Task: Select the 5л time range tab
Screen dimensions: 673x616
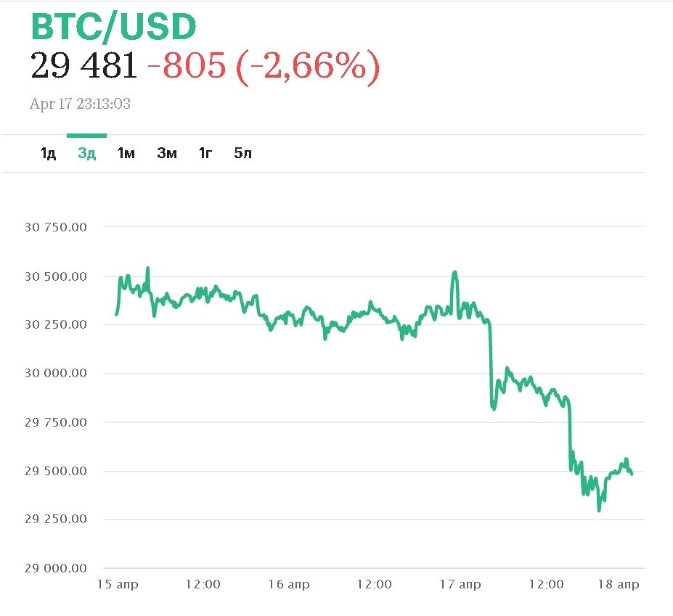Action: pos(242,153)
